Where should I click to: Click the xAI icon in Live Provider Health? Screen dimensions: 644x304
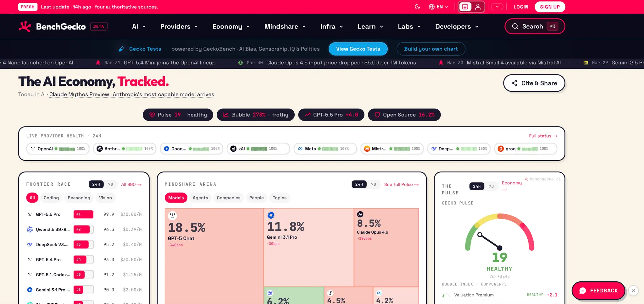point(233,149)
